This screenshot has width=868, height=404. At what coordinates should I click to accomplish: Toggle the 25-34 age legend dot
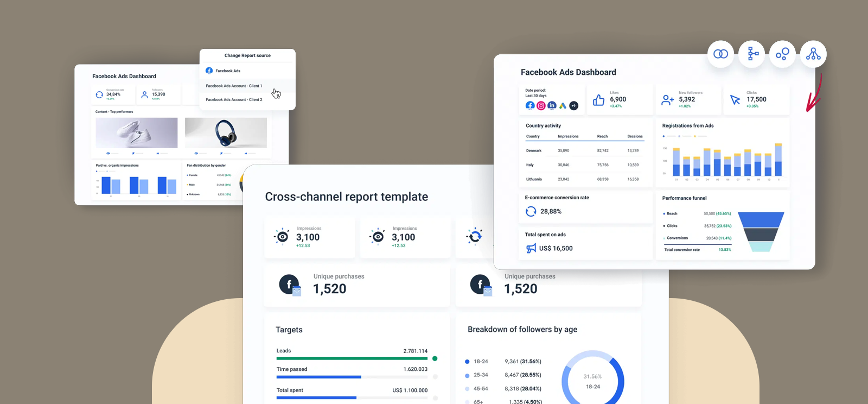click(x=467, y=375)
